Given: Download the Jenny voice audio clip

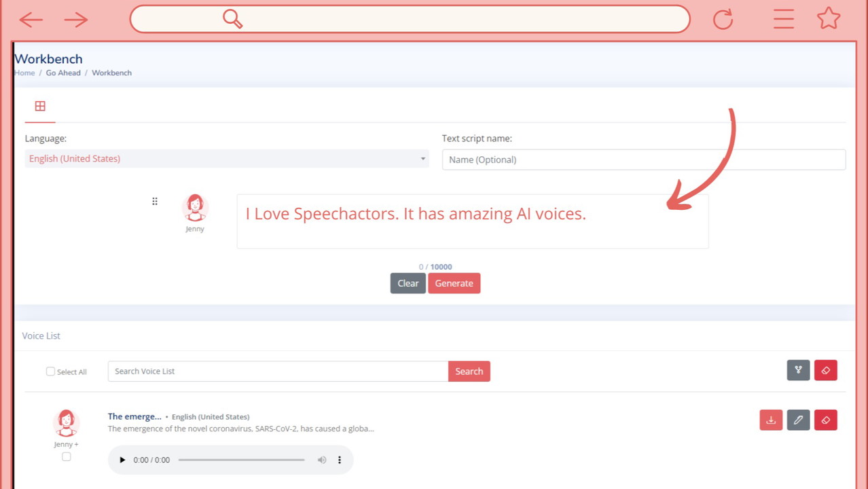Looking at the screenshot, I should [771, 420].
